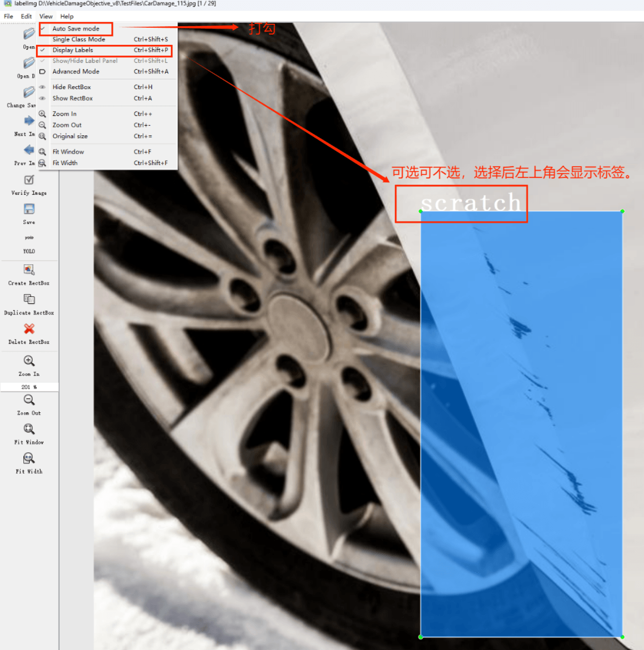Close the open View menu from the menu bar

[x=46, y=16]
